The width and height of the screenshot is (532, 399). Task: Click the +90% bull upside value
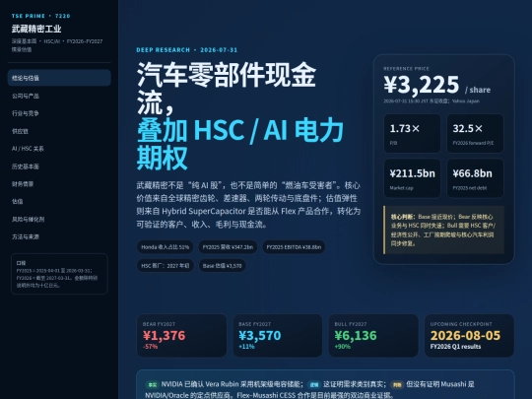coord(342,347)
